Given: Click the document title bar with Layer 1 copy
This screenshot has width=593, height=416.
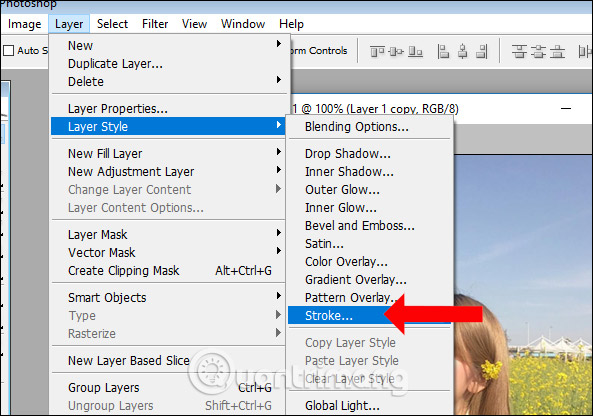Looking at the screenshot, I should point(441,109).
